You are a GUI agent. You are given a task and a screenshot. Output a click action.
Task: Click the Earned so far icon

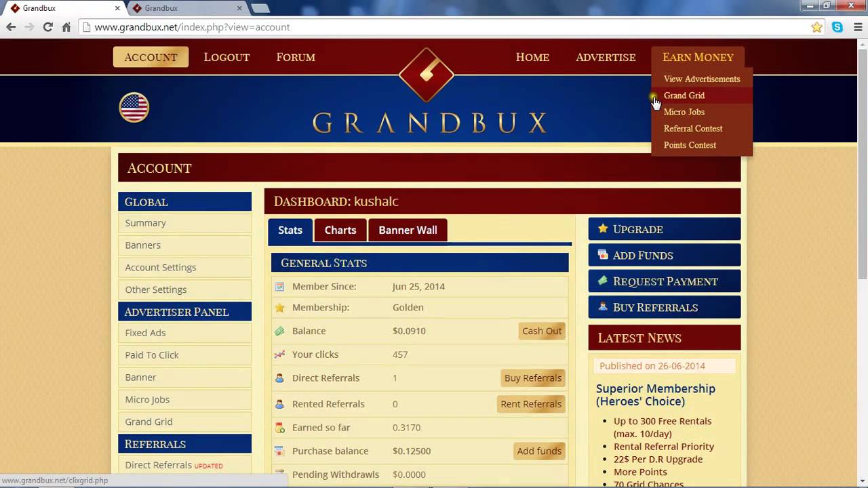click(x=279, y=428)
